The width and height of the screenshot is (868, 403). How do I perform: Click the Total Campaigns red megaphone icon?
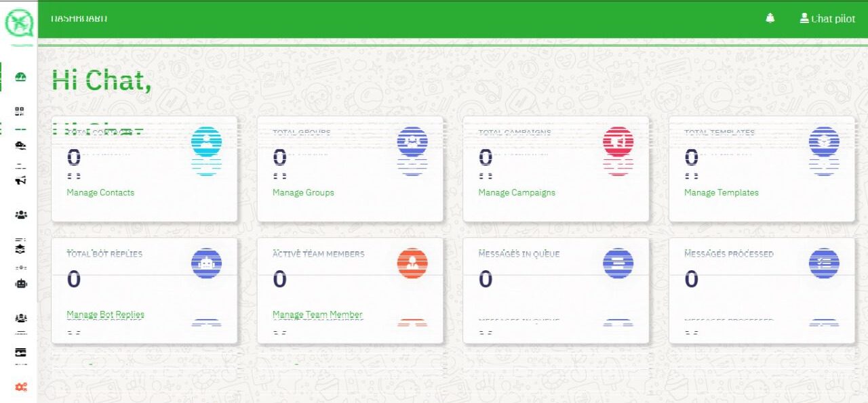tap(618, 142)
